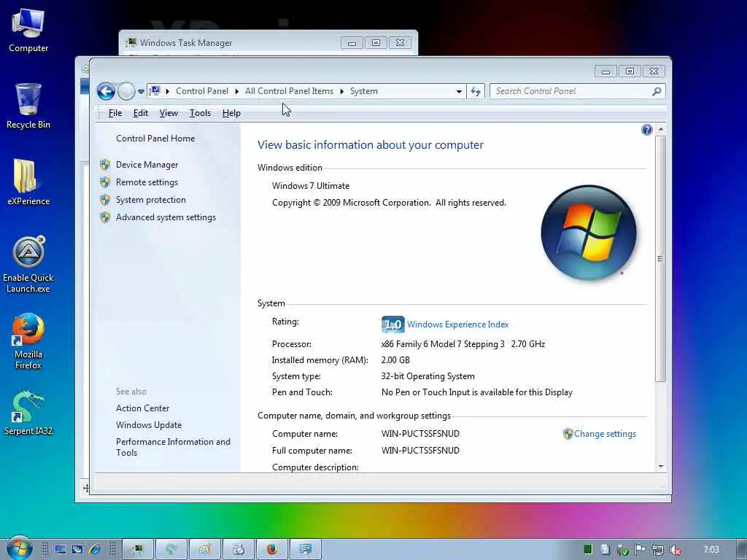Open the File menu
This screenshot has height=560, width=747.
click(115, 113)
